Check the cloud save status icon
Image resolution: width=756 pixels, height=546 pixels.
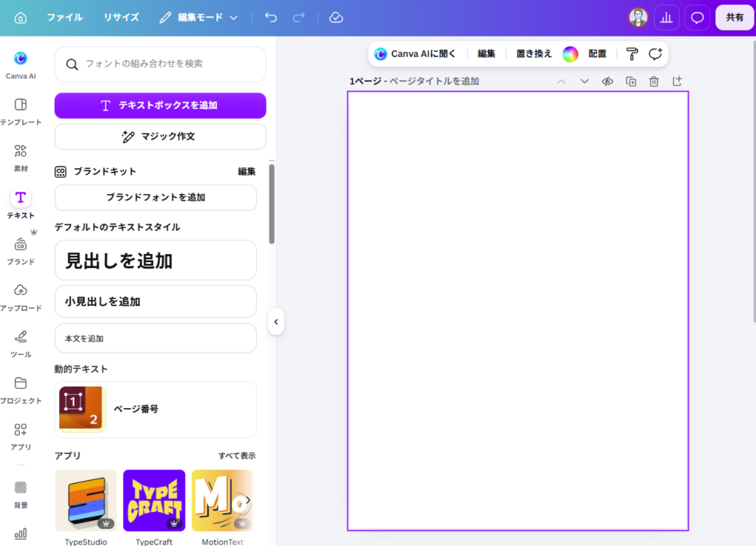click(x=336, y=18)
